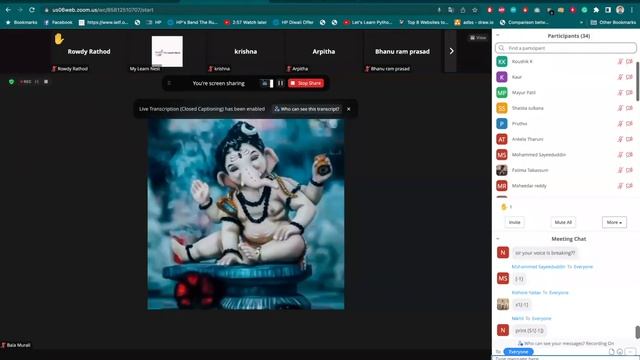
Task: Select krishna's video tile
Action: pyautogui.click(x=246, y=51)
